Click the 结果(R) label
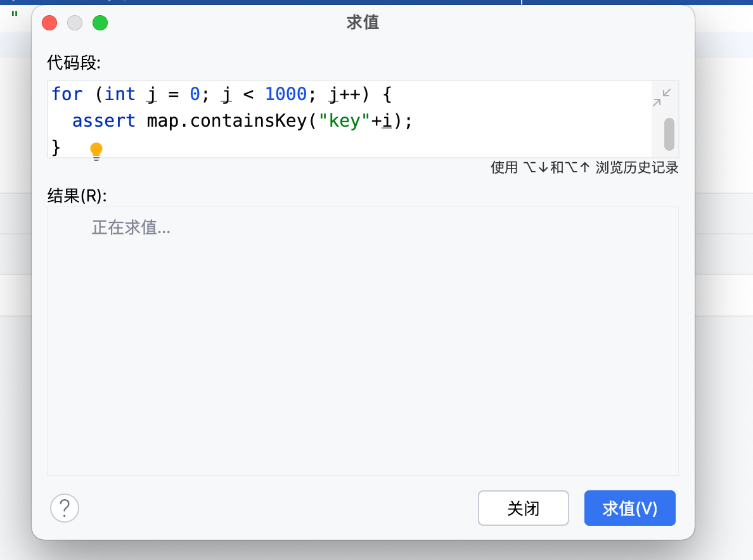Image resolution: width=753 pixels, height=560 pixels. [x=77, y=196]
